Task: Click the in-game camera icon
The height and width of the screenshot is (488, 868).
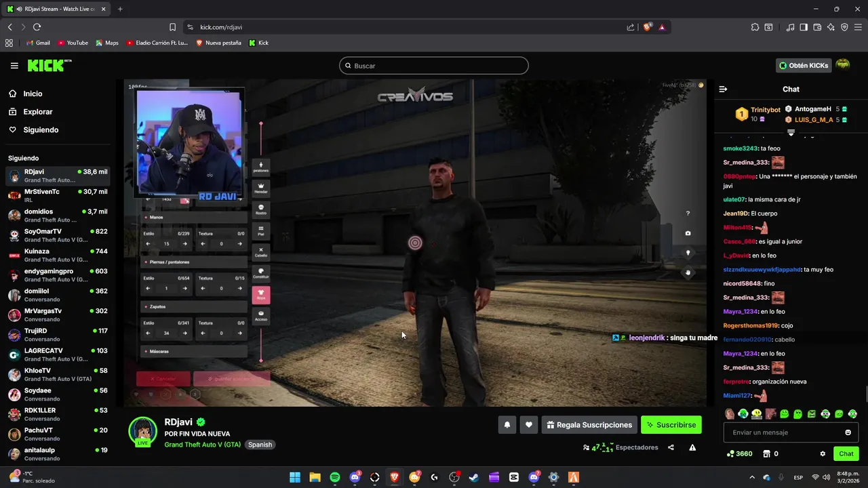Action: click(x=688, y=233)
